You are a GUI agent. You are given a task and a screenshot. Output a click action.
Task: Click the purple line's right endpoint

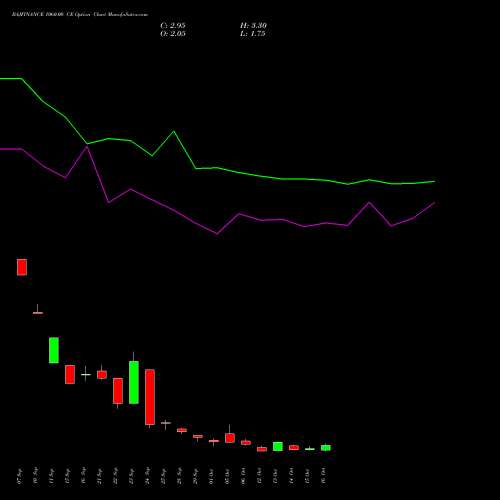(x=434, y=202)
